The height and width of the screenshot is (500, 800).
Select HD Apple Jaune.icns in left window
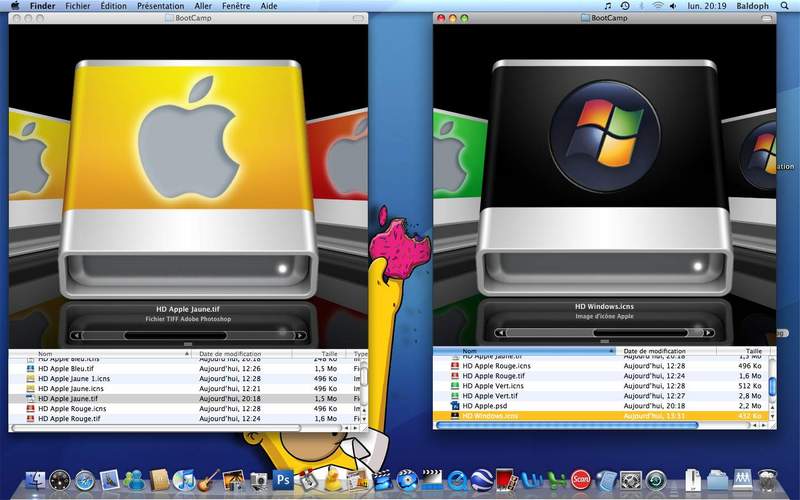[x=184, y=388]
